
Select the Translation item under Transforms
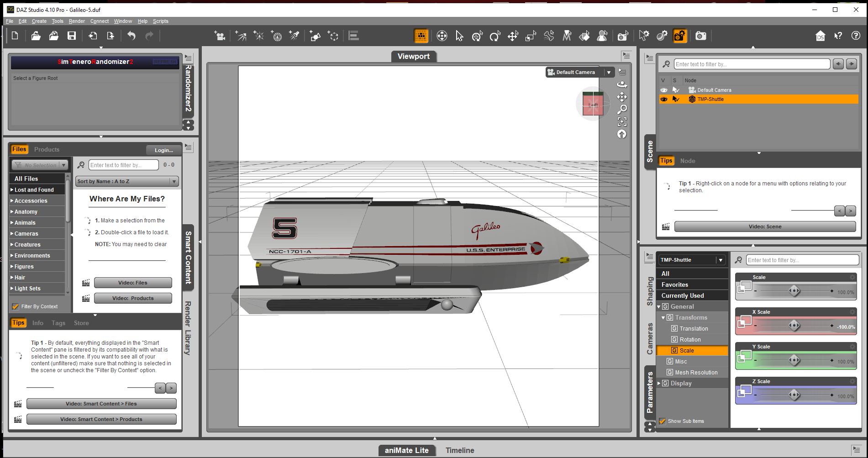(x=694, y=328)
